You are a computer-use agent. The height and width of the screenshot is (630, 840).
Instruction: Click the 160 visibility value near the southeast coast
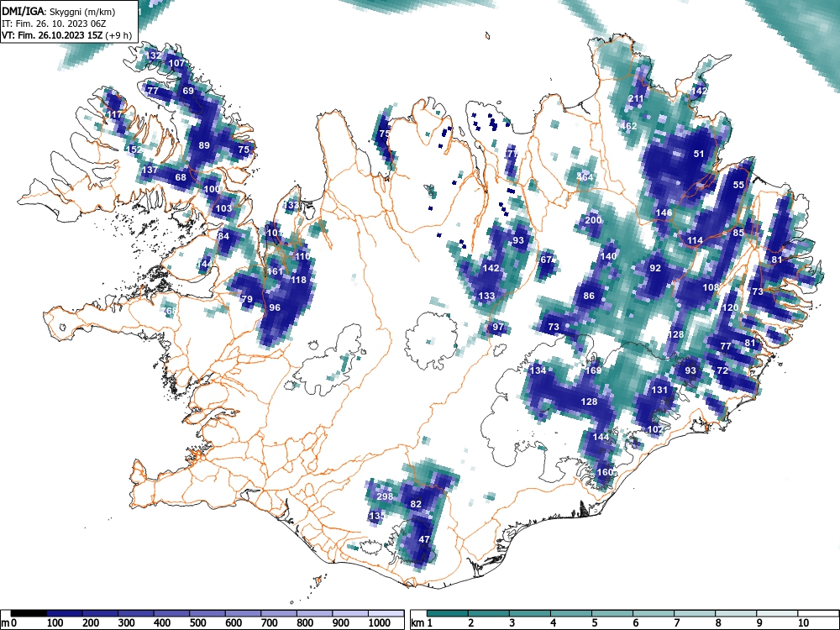(604, 472)
